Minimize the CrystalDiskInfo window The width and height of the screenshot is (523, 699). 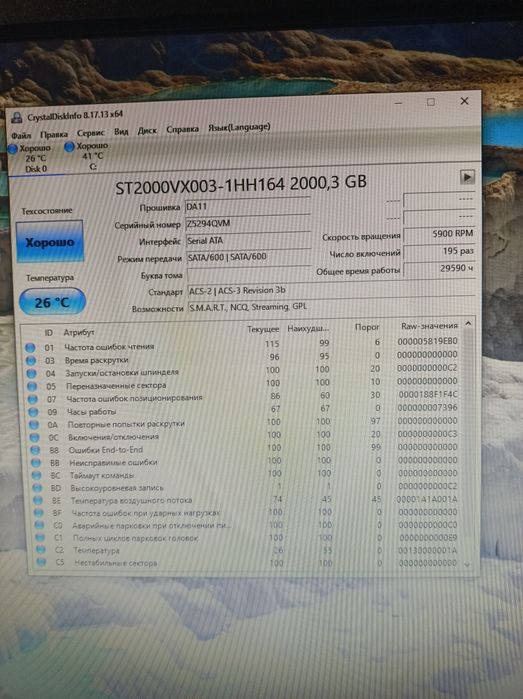(399, 103)
